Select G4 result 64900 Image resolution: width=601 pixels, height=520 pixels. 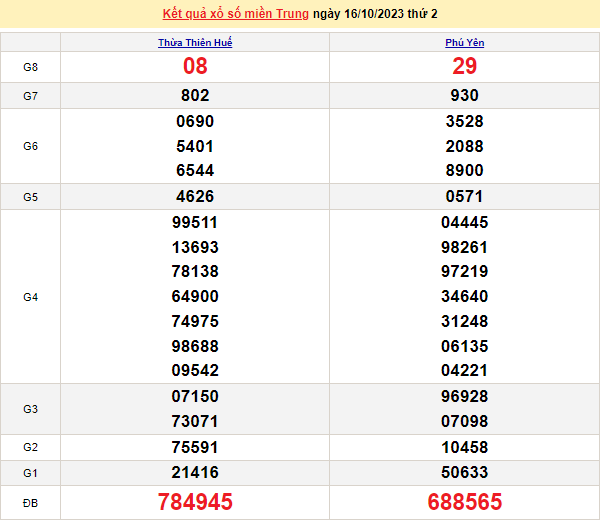[195, 297]
